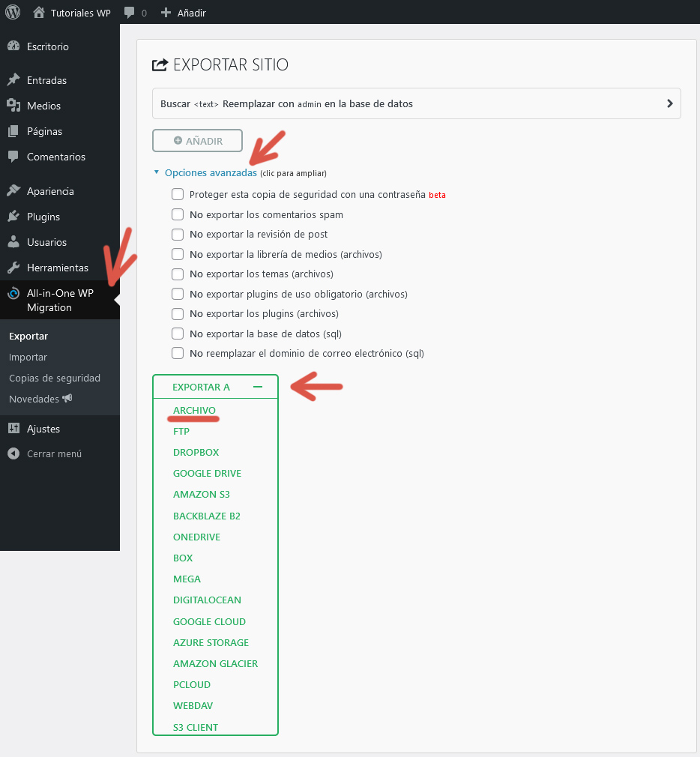Screen dimensions: 700x757
Task: Select the Exportar submenu item
Action: [x=28, y=336]
